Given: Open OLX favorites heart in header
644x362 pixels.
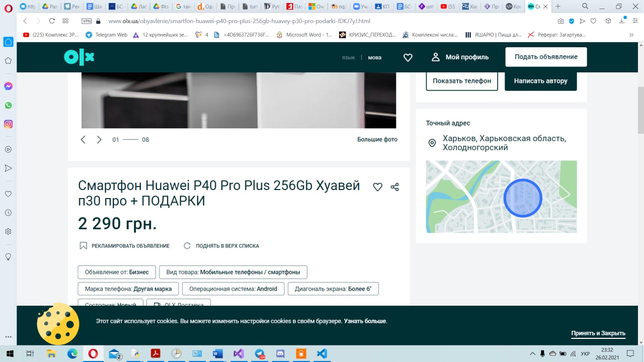Looking at the screenshot, I should click(408, 57).
